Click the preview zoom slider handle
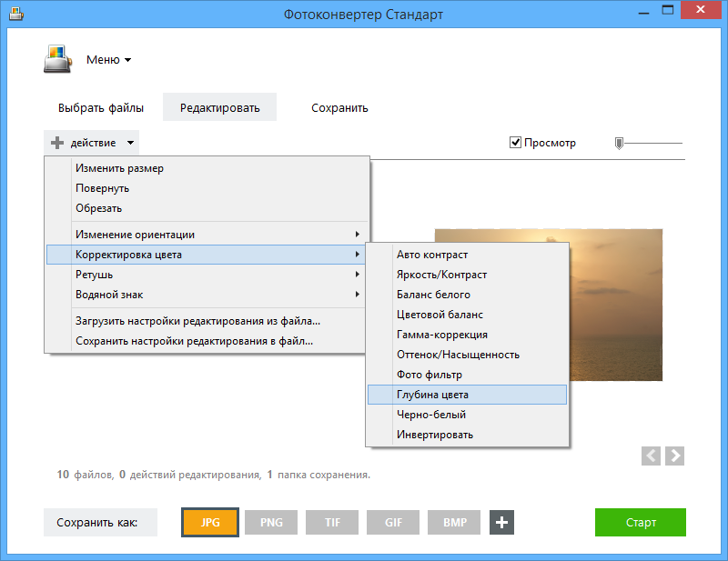This screenshot has width=728, height=561. pos(619,143)
